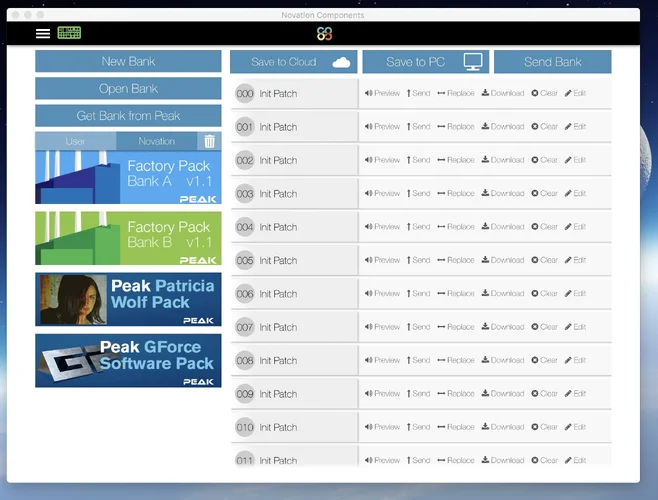
Task: Click the 002 slot number badge
Action: (245, 160)
